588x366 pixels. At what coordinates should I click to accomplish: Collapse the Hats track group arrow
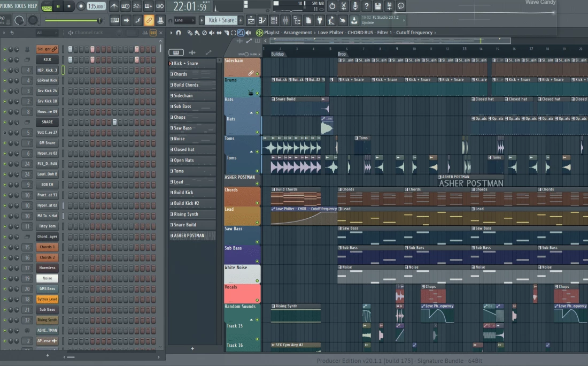pos(251,113)
